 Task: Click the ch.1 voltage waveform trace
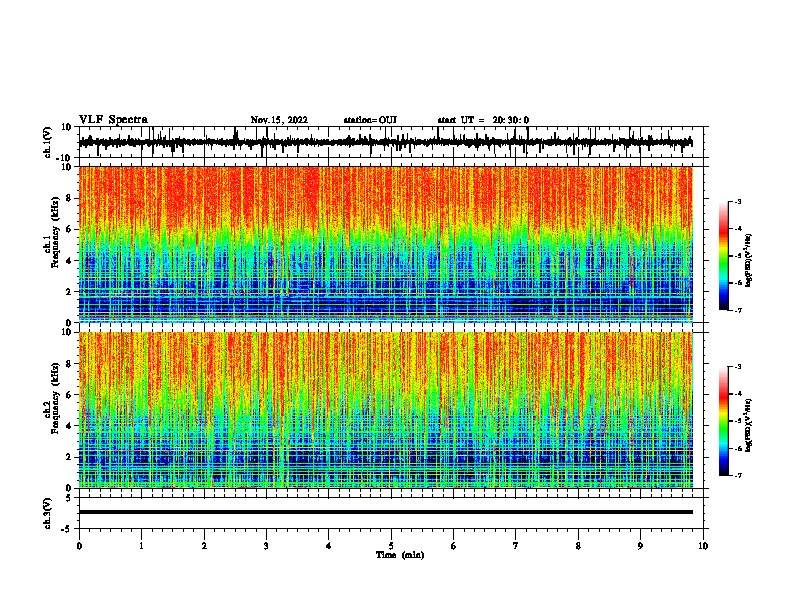[x=386, y=142]
